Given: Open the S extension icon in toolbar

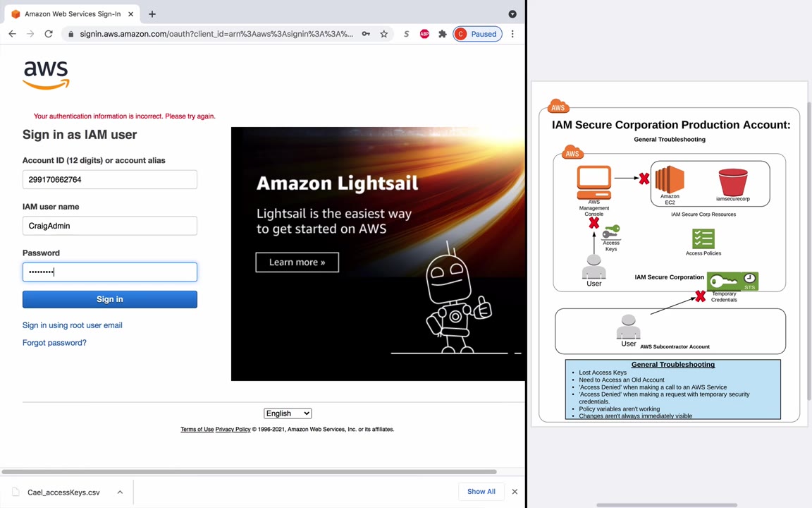Looking at the screenshot, I should [407, 34].
